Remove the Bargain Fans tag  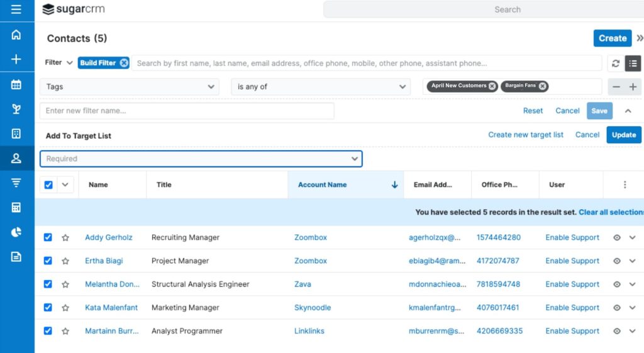click(543, 85)
